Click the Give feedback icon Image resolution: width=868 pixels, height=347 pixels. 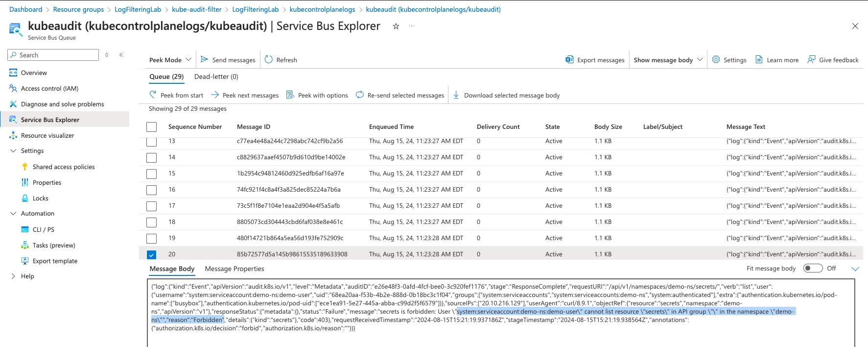pos(811,60)
